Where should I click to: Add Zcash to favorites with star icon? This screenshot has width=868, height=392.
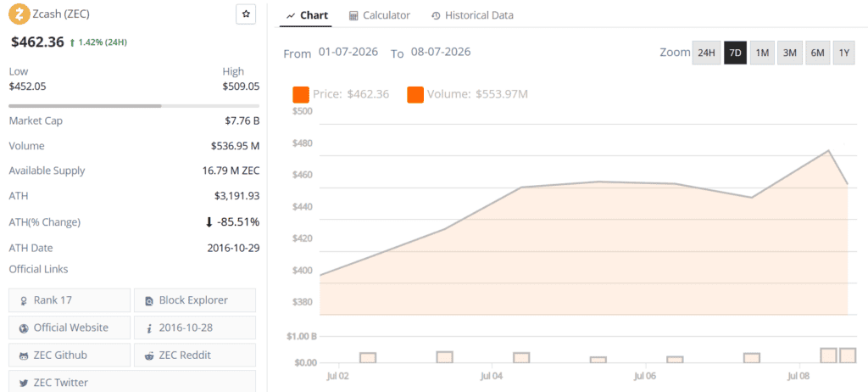click(246, 14)
